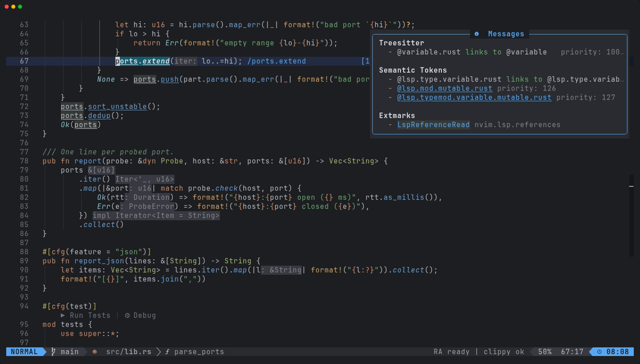Launch the Debug code lens above mod tests
Screen dimensions: 640x364
[x=140, y=315]
